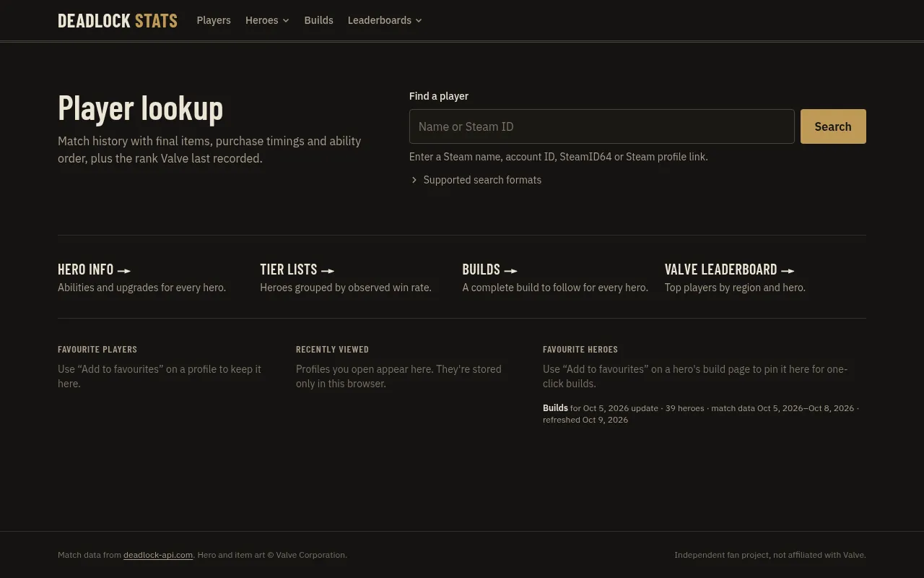The image size is (924, 578).
Task: Click 'Heroes grouped by observed win rate.' text
Action: 346,288
